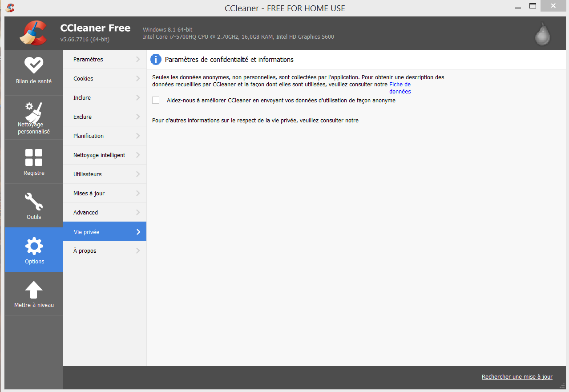Click 'Pour d'autres informations' privacy text
Viewport: 569px width, 392px height.
[255, 120]
